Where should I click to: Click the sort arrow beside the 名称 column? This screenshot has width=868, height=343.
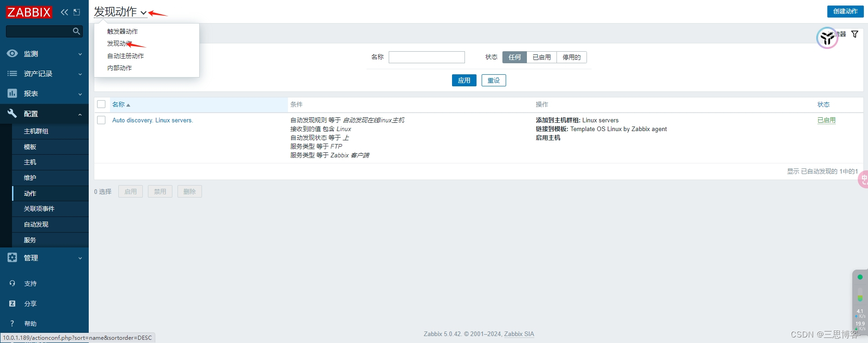(x=128, y=105)
